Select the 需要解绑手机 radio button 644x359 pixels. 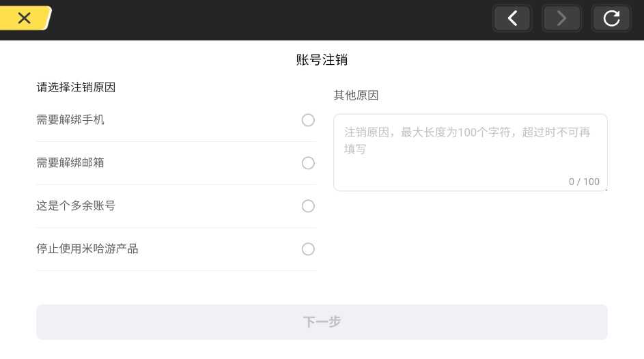308,120
